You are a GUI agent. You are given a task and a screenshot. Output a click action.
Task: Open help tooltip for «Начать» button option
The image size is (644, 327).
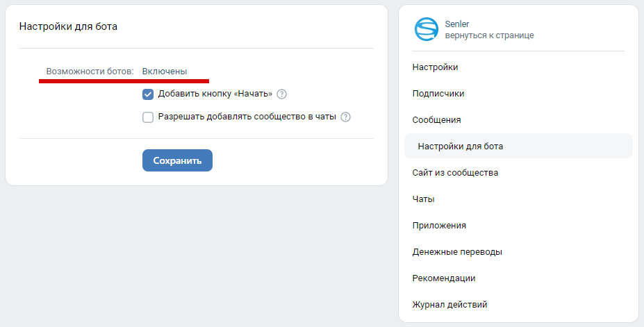tap(282, 94)
